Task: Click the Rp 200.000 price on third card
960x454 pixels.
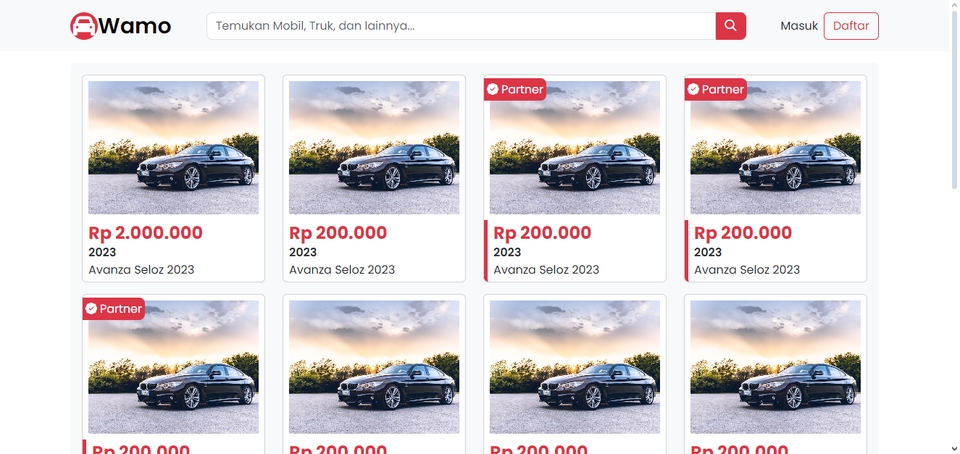Action: 542,233
